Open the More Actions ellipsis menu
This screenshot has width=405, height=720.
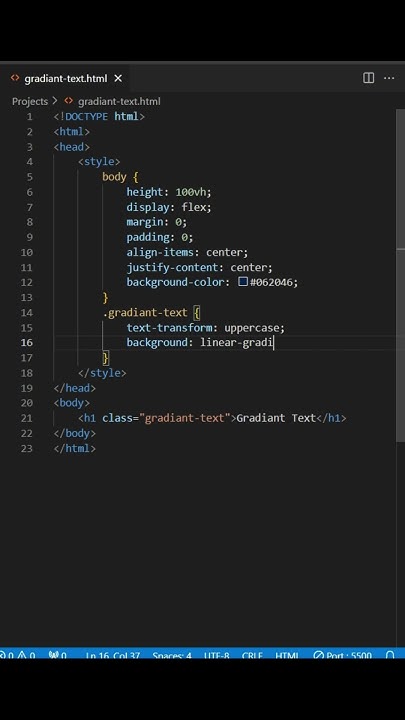click(389, 78)
